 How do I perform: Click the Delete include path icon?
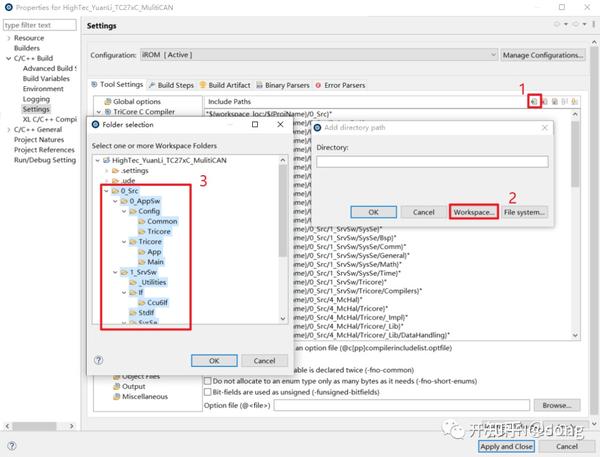[545, 101]
